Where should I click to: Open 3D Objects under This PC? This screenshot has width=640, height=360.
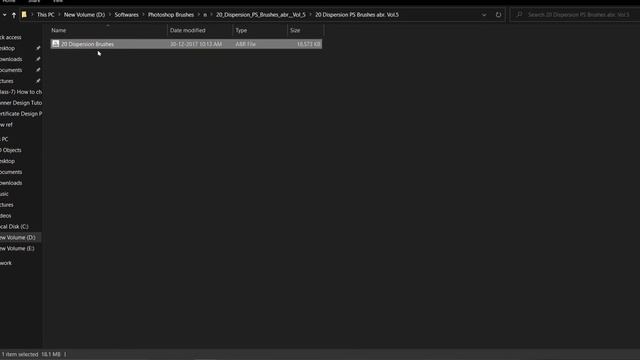pyautogui.click(x=11, y=150)
